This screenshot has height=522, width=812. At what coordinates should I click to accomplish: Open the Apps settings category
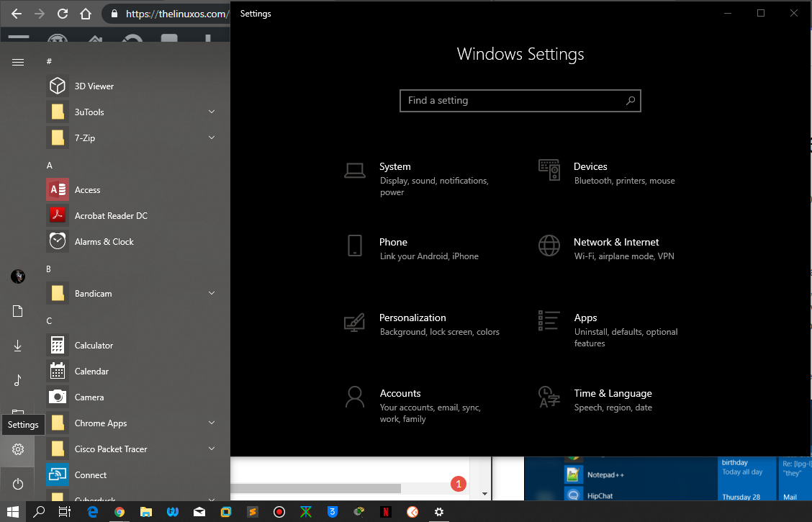coord(585,318)
